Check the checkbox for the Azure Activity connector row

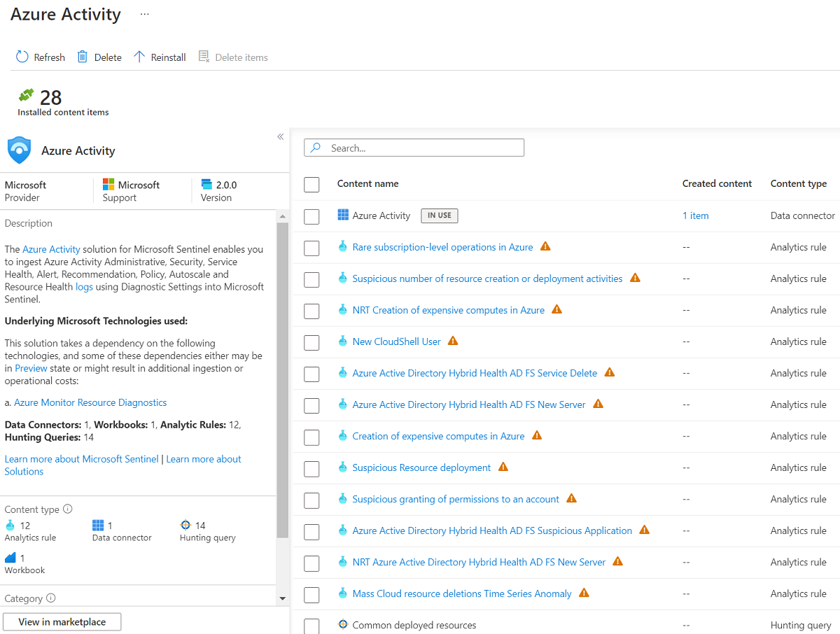(311, 216)
